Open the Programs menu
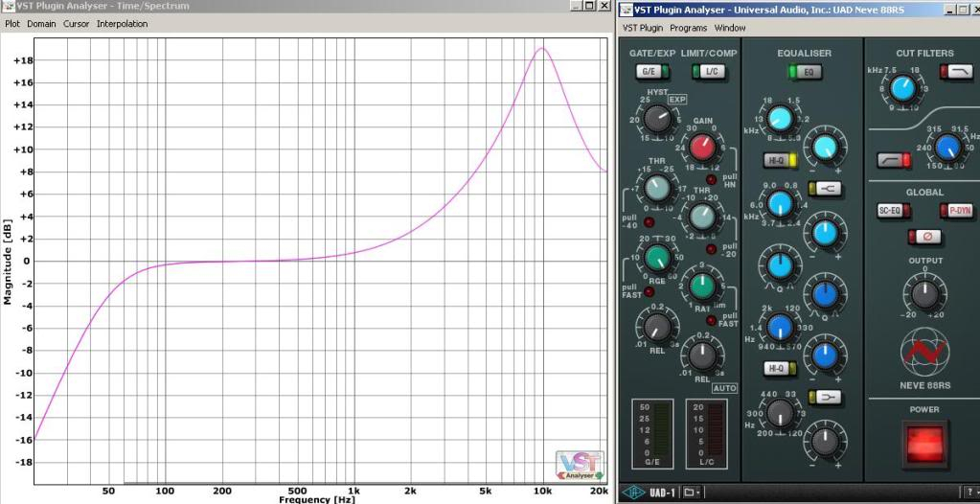This screenshot has width=980, height=504. 688,28
